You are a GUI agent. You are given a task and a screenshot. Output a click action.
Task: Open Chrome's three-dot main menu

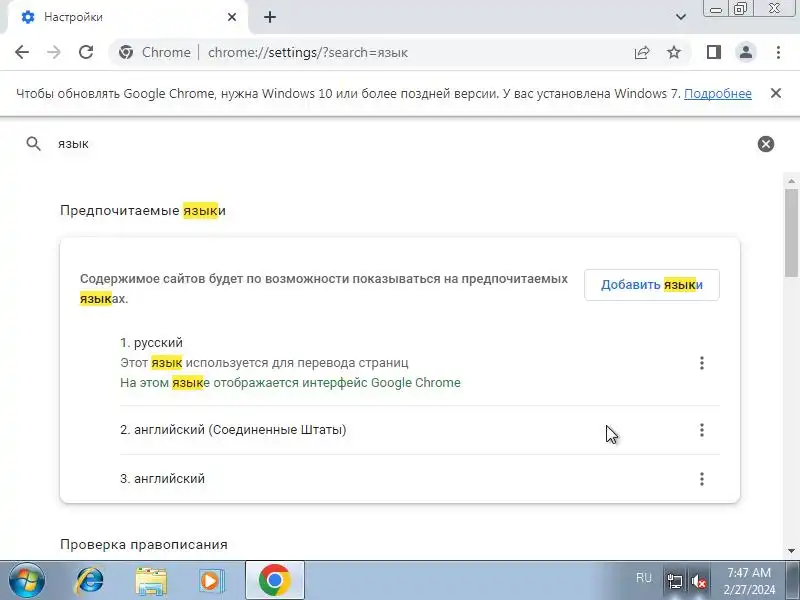[778, 52]
